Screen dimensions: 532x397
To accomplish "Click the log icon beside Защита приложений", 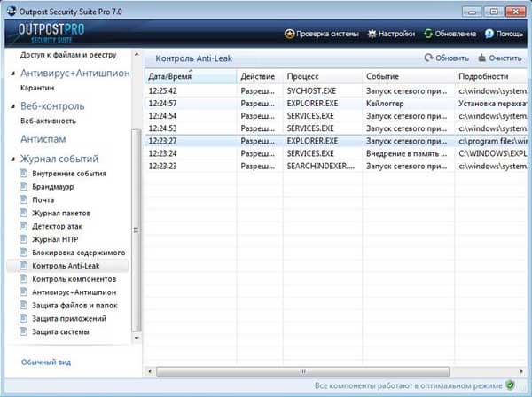I will click(23, 319).
